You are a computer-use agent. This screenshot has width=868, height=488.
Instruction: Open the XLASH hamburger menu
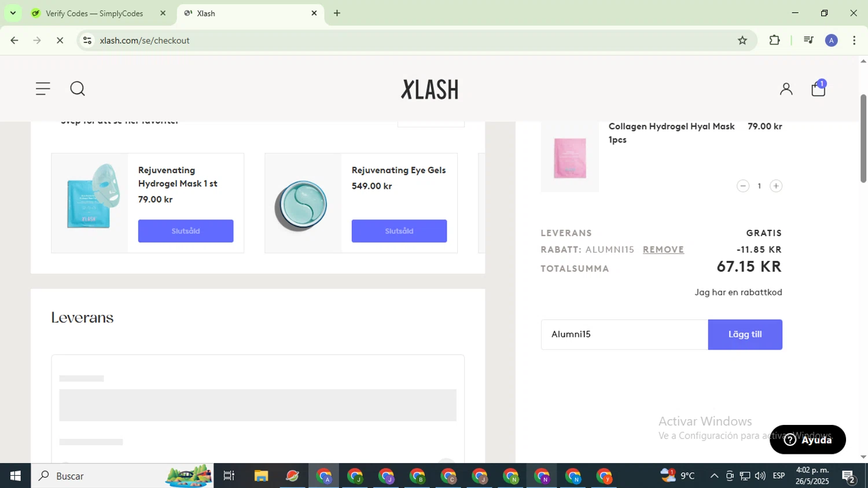[43, 89]
